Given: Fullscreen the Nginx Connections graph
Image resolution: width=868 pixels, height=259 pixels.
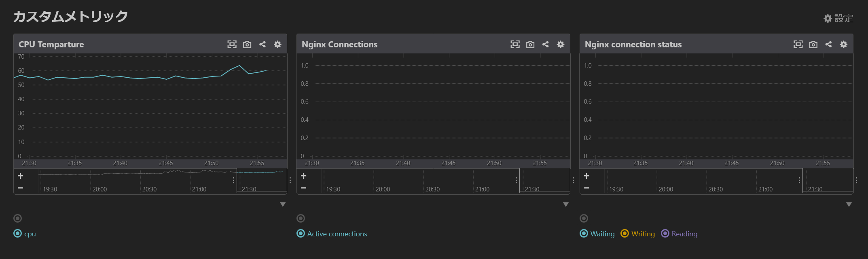Looking at the screenshot, I should (515, 45).
